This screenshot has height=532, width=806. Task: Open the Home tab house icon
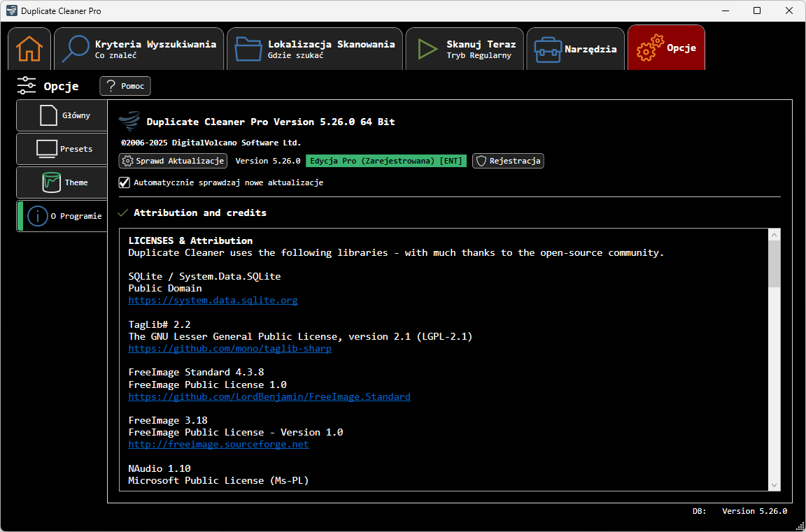[x=29, y=50]
